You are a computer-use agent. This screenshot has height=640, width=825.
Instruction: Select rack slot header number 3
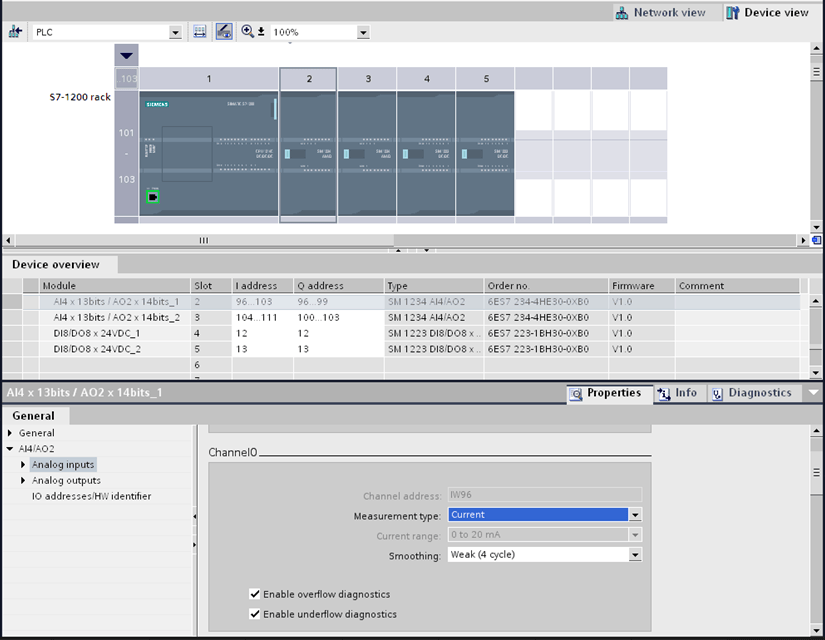368,78
